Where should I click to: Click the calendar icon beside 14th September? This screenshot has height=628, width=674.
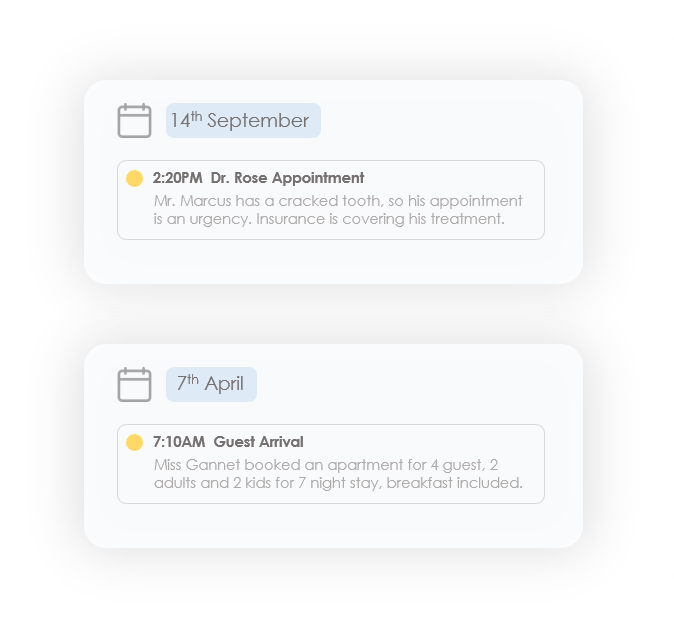[x=134, y=120]
